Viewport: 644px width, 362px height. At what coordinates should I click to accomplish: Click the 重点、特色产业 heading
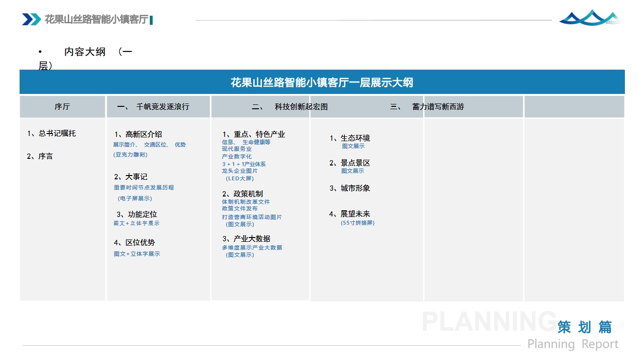[254, 134]
